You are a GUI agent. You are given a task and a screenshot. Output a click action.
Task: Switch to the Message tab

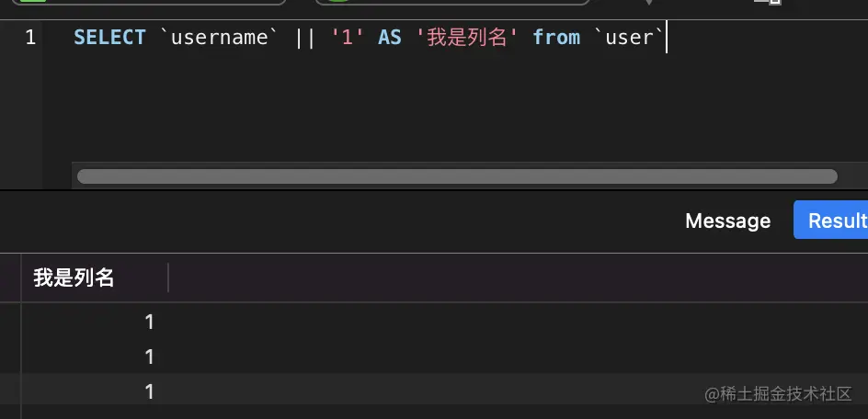point(727,221)
